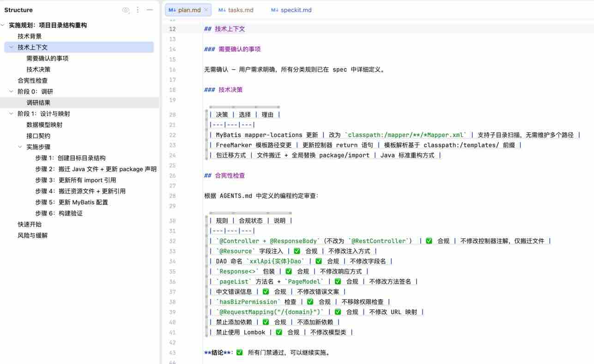Switch to the tasks.md tab
The image size is (594, 364).
tap(236, 10)
